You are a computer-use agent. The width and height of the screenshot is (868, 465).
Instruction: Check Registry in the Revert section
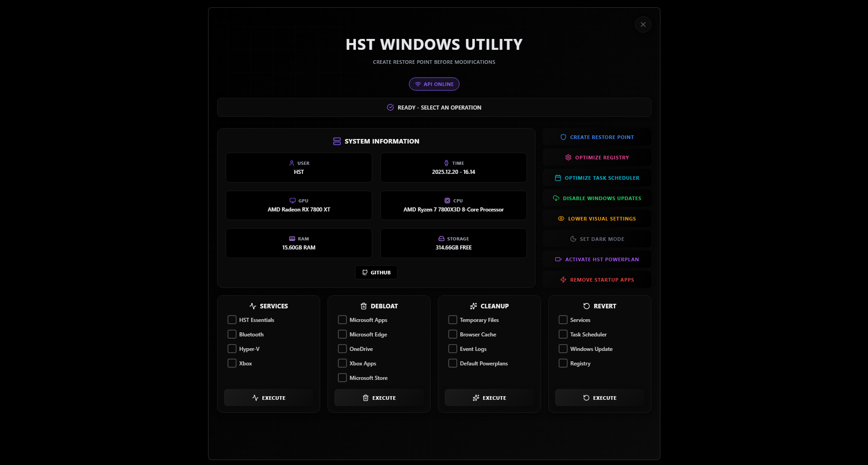click(x=563, y=363)
